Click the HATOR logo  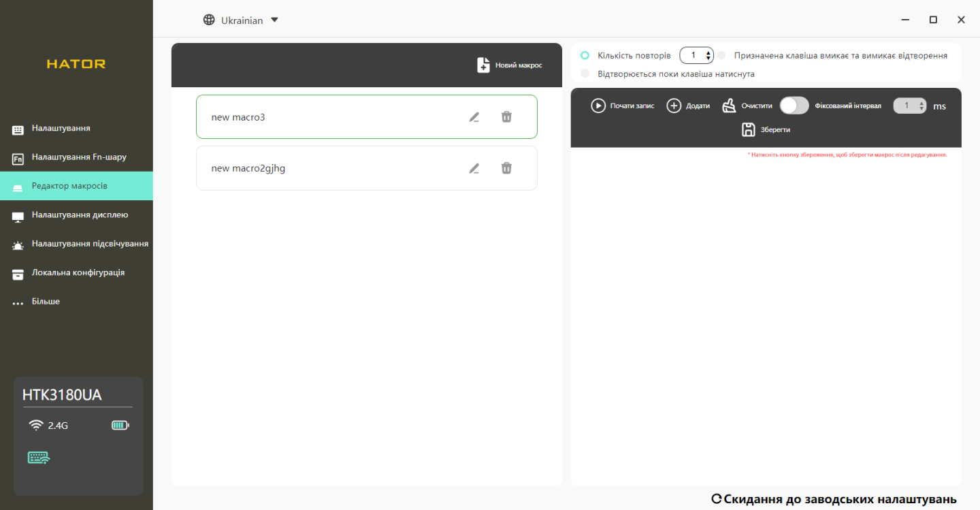(x=76, y=64)
